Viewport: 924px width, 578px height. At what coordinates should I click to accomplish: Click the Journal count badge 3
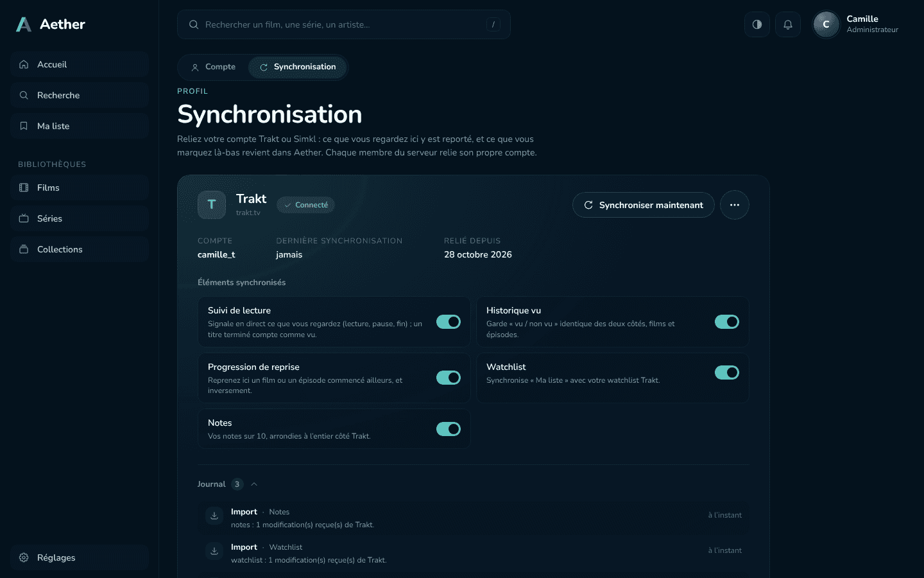coord(237,484)
